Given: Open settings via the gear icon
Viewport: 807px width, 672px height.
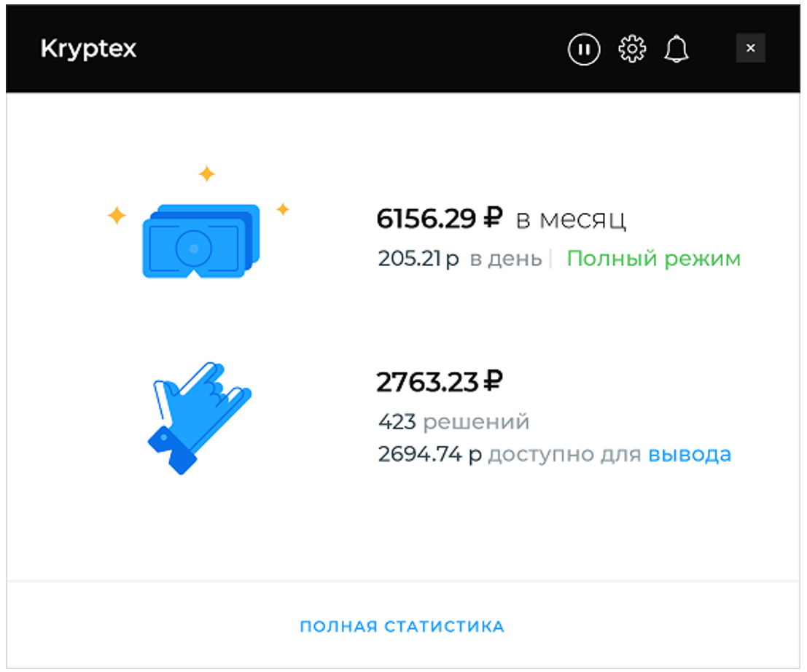Looking at the screenshot, I should click(631, 50).
